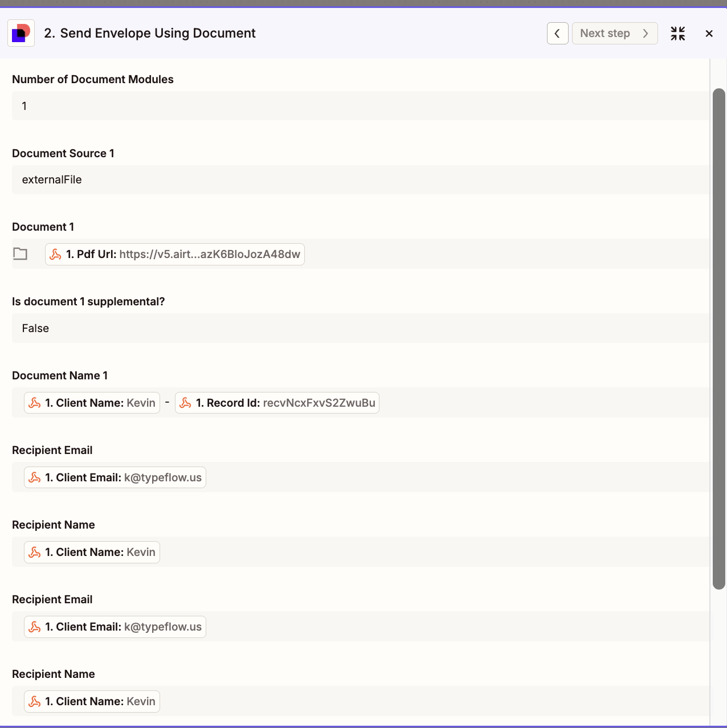Select the Pdf Url data pill
This screenshot has width=727, height=728.
click(182, 255)
